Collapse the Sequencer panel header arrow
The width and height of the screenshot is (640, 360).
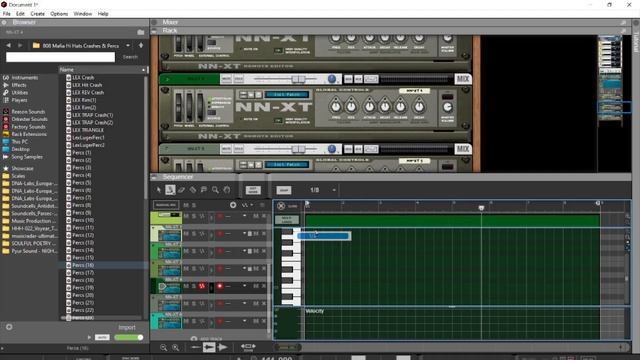pos(154,177)
